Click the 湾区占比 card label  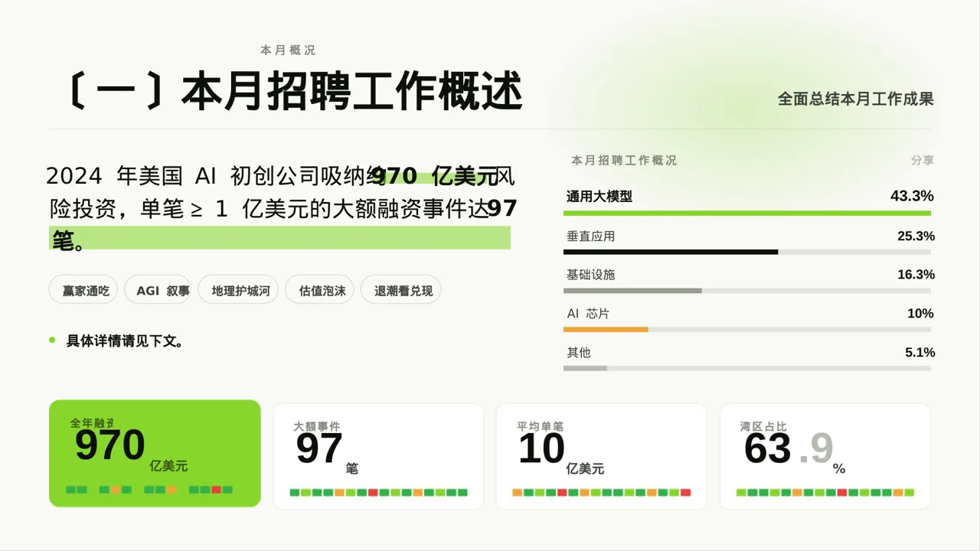tap(763, 426)
